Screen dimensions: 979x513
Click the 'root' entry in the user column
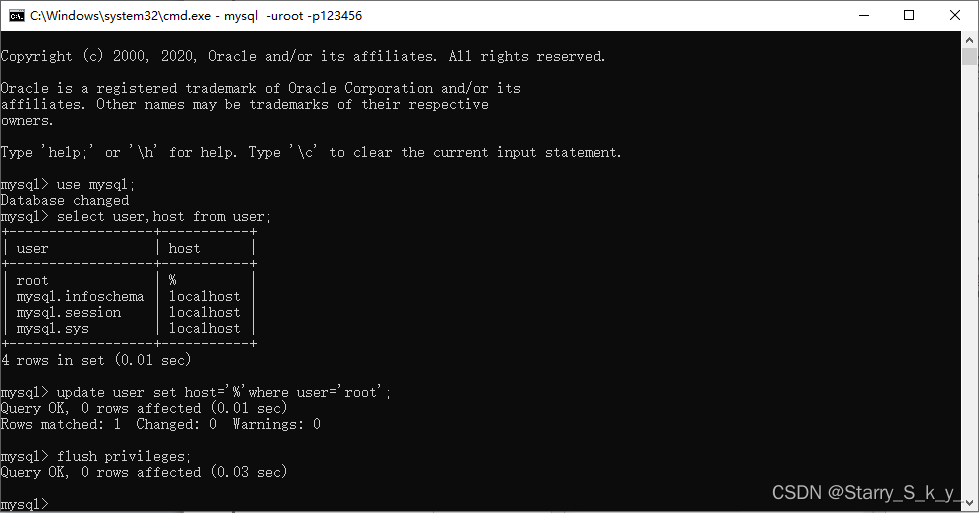tap(32, 280)
